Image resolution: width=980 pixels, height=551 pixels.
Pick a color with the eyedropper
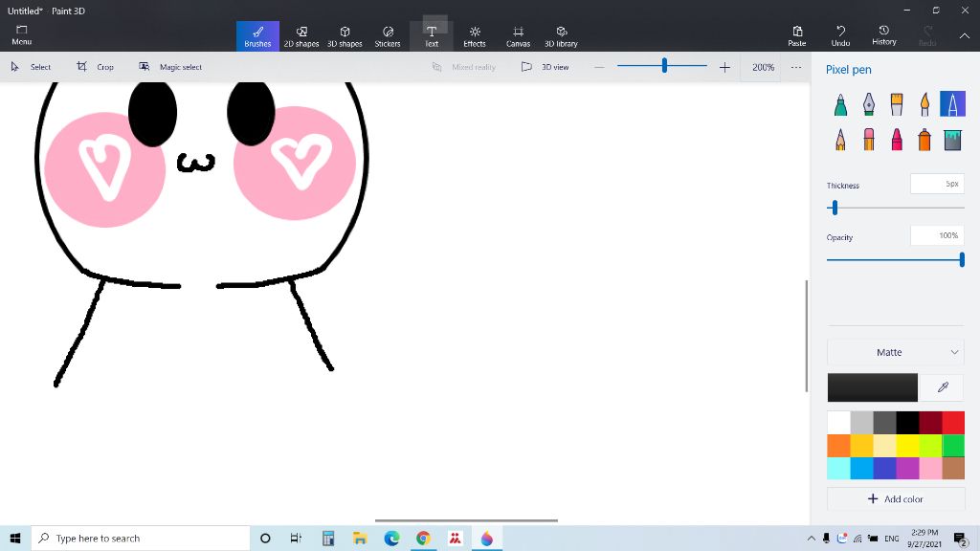point(943,387)
